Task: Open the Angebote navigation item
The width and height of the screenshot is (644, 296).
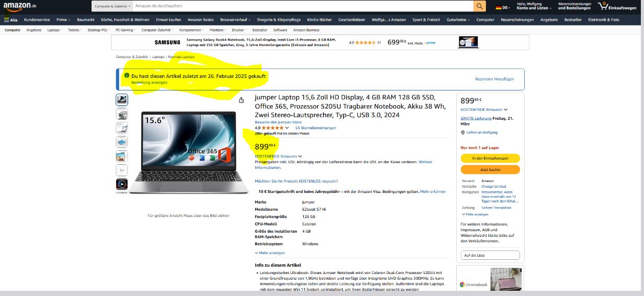Action: pyautogui.click(x=549, y=20)
